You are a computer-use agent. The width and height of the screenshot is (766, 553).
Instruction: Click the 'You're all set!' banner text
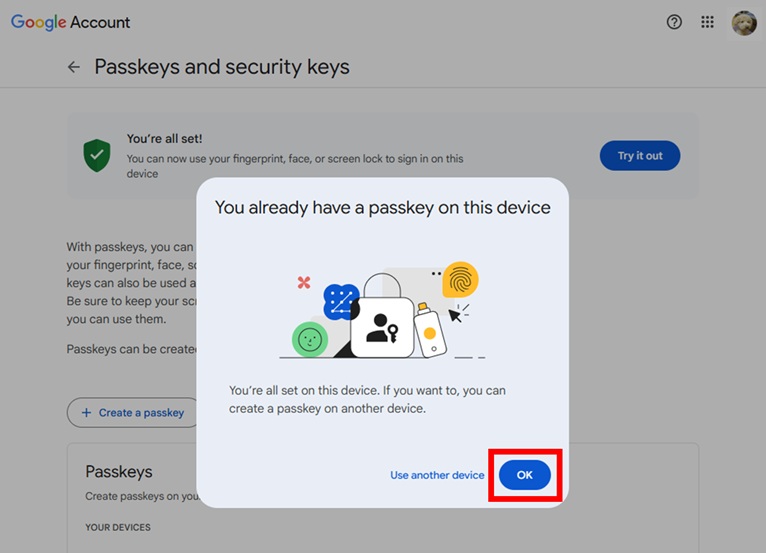click(164, 139)
